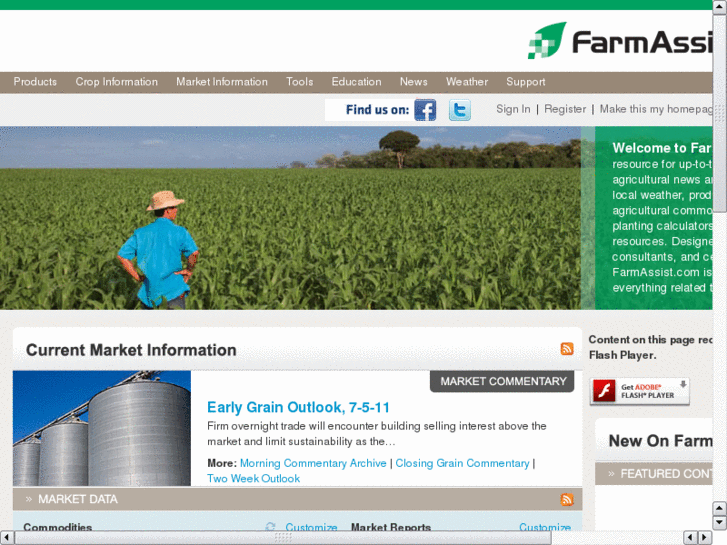Open Closing Grain Commentary link
This screenshot has height=545, width=727.
coord(462,463)
